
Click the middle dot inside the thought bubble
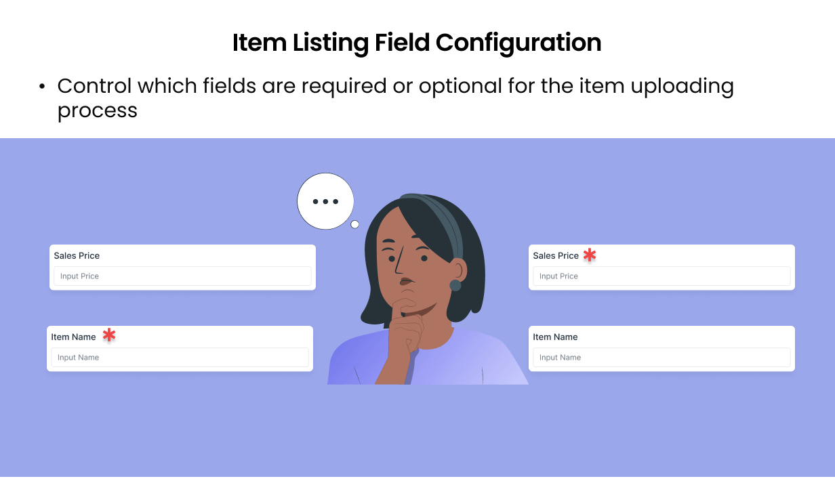click(x=325, y=202)
